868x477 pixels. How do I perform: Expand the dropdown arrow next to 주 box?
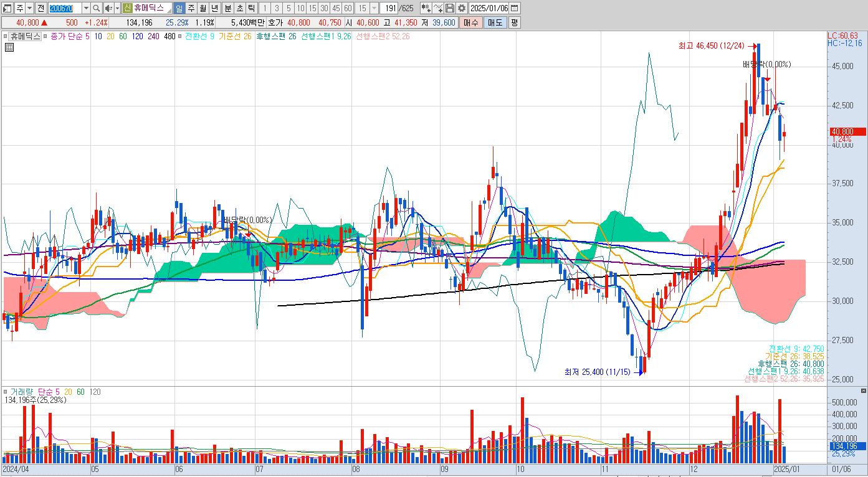[31, 8]
